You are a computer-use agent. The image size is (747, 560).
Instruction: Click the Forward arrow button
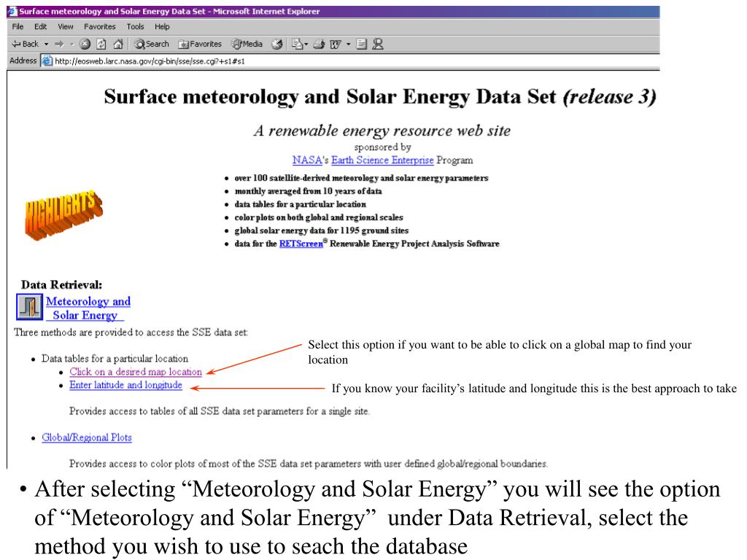click(59, 44)
